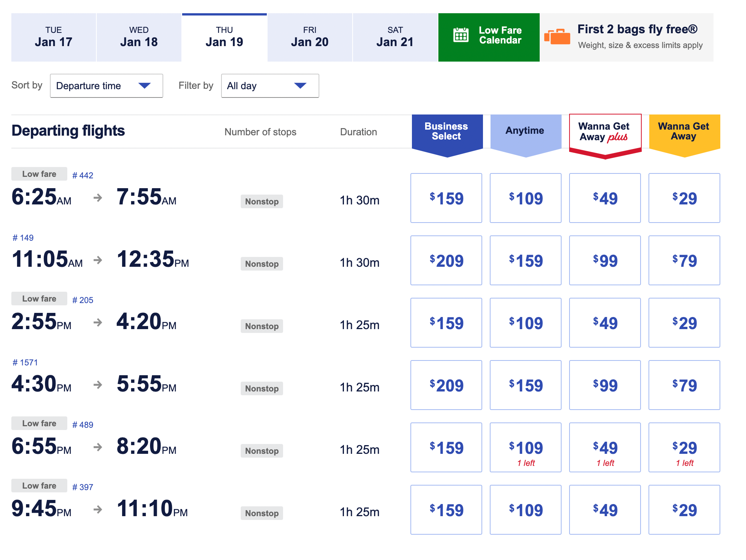Pick $209 Business Select fare for 11:05 AM flight
Viewport: 746px width, 560px height.
tap(446, 260)
